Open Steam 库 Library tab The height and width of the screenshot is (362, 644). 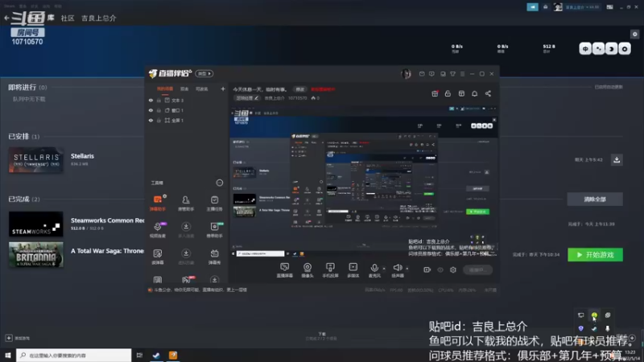51,18
